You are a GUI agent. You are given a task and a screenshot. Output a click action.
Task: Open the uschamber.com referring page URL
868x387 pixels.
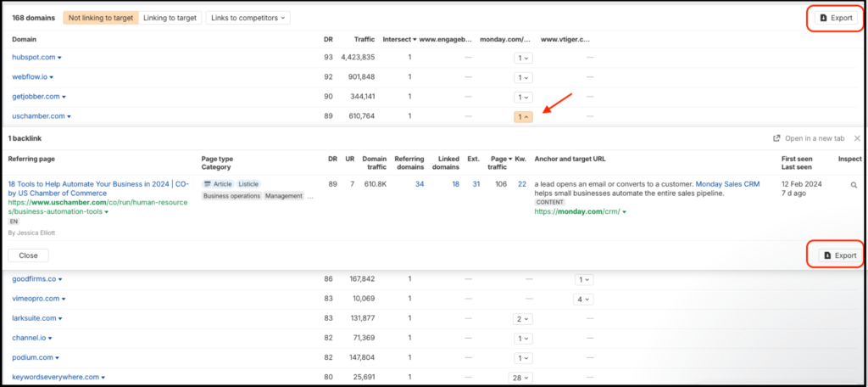tap(98, 207)
